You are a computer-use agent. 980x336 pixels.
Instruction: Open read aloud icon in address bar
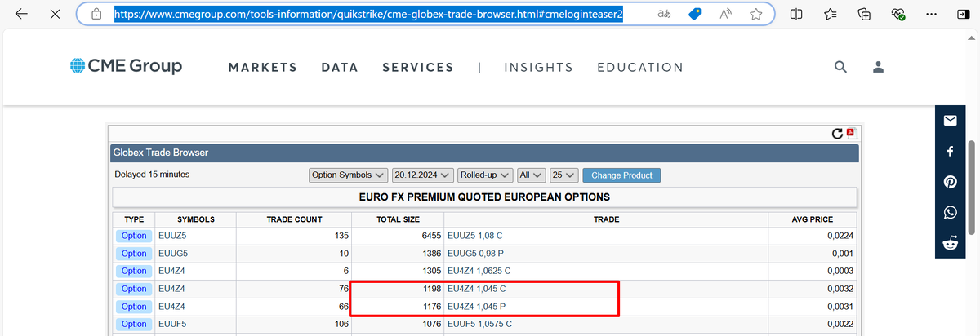(x=726, y=14)
